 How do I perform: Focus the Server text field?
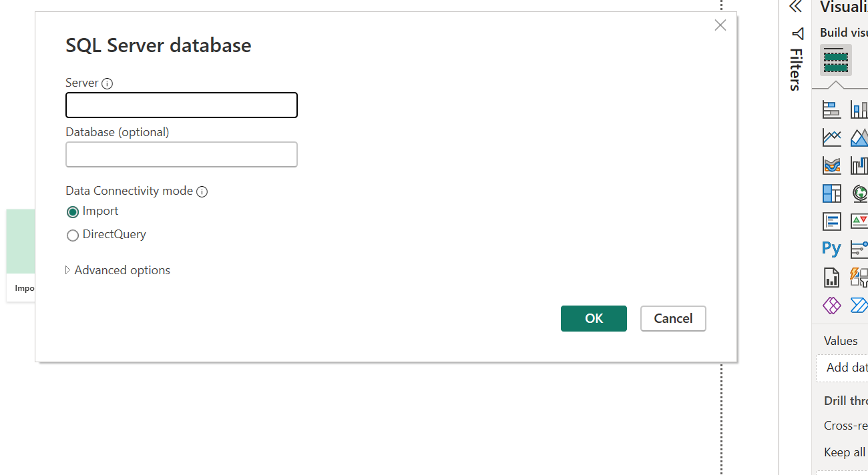coord(182,105)
